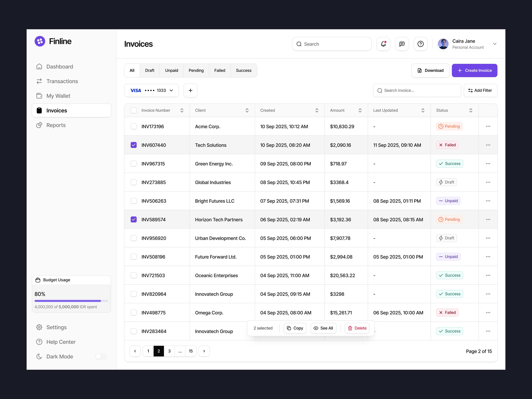
Task: Open the chat messages icon
Action: pos(402,44)
